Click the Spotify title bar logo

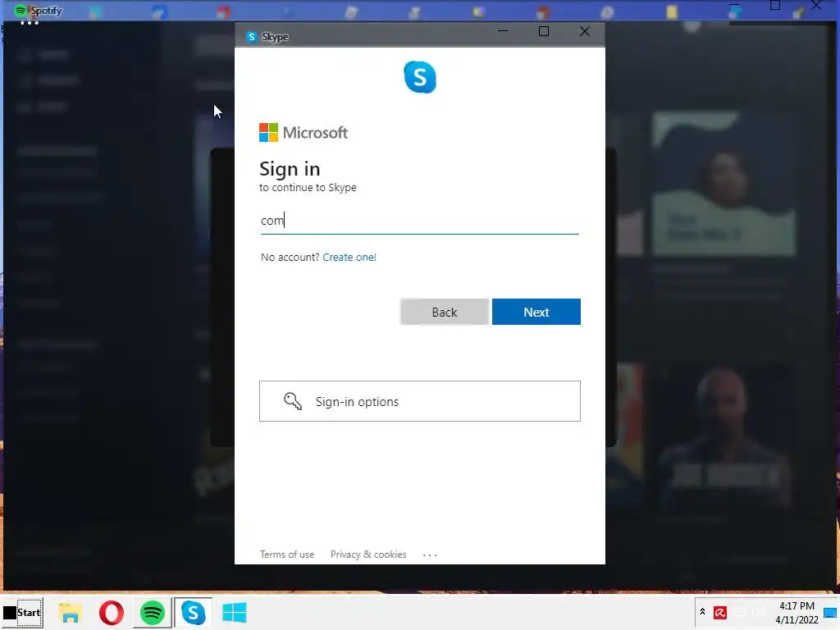click(x=21, y=11)
